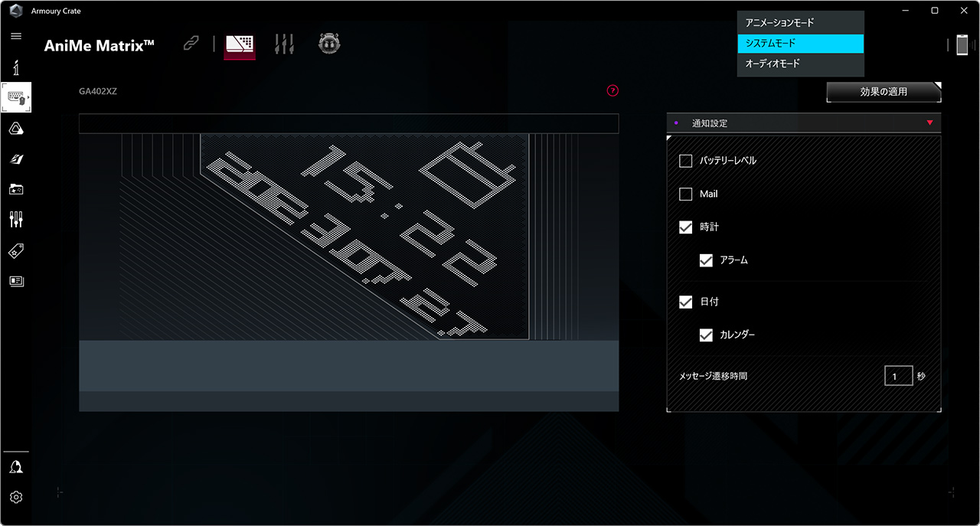Open the hamburger navigation menu
This screenshot has height=526, width=980.
tap(16, 36)
